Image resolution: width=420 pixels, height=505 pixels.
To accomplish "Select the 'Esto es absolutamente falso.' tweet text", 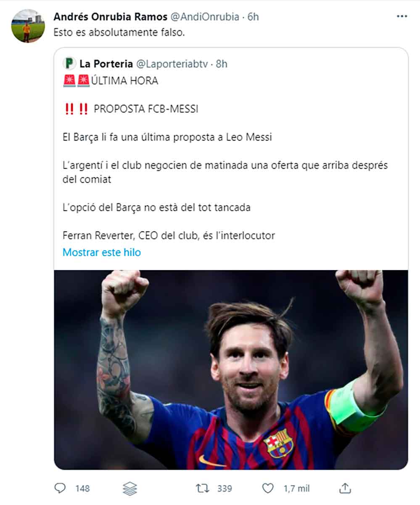I will pyautogui.click(x=119, y=33).
